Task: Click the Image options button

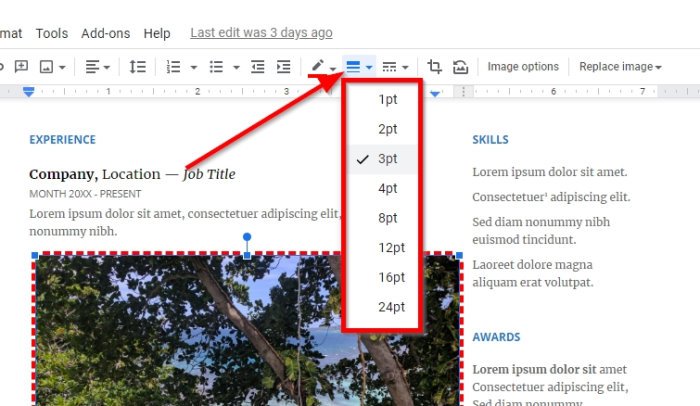Action: (x=523, y=67)
